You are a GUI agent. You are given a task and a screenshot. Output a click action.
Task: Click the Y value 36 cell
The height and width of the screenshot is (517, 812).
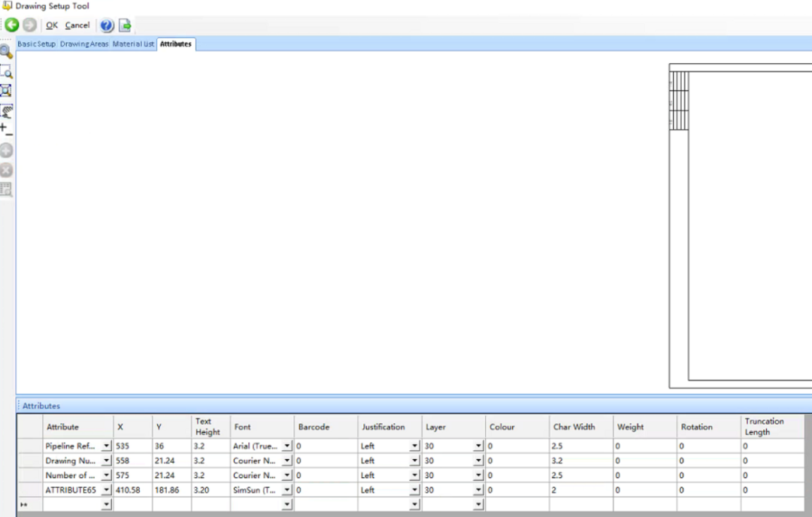tap(171, 446)
